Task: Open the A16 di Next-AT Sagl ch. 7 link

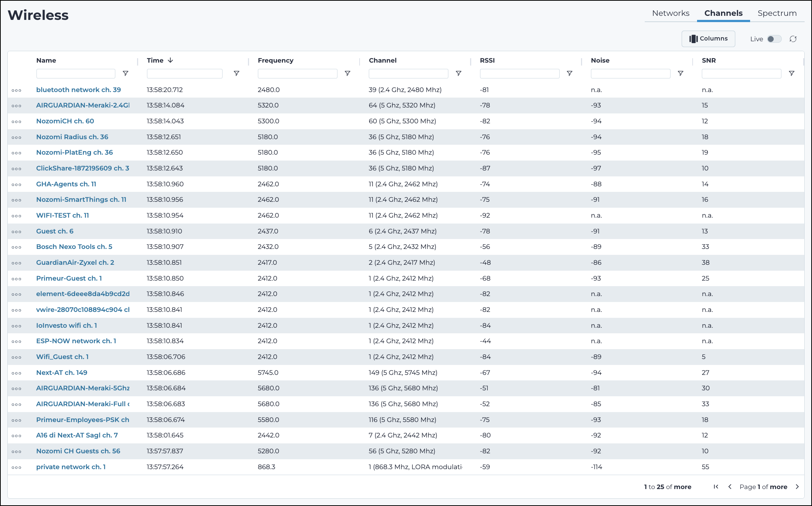Action: pyautogui.click(x=77, y=435)
